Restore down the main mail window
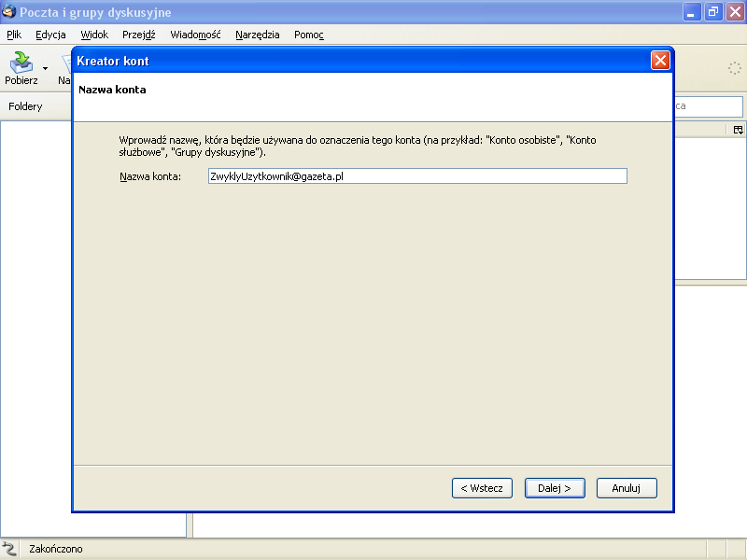Viewport: 747px width, 560px height. tap(713, 12)
